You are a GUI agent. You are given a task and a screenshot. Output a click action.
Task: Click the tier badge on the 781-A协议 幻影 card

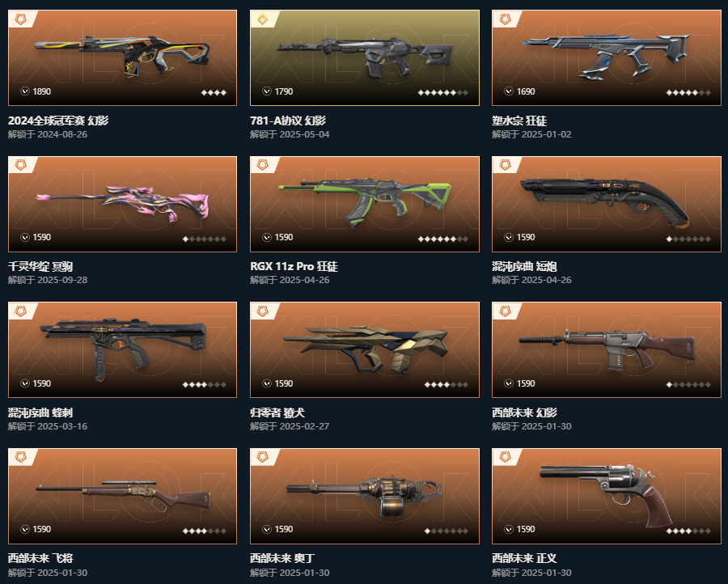click(263, 19)
